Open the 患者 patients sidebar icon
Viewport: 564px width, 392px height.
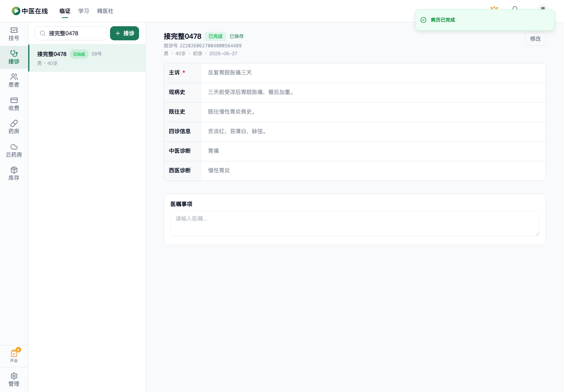[x=14, y=81]
